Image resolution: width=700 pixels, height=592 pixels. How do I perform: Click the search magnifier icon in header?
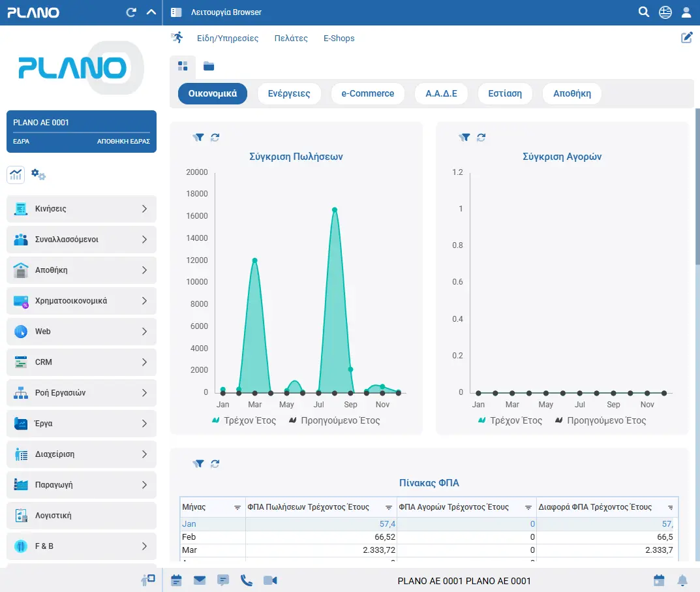pos(643,12)
